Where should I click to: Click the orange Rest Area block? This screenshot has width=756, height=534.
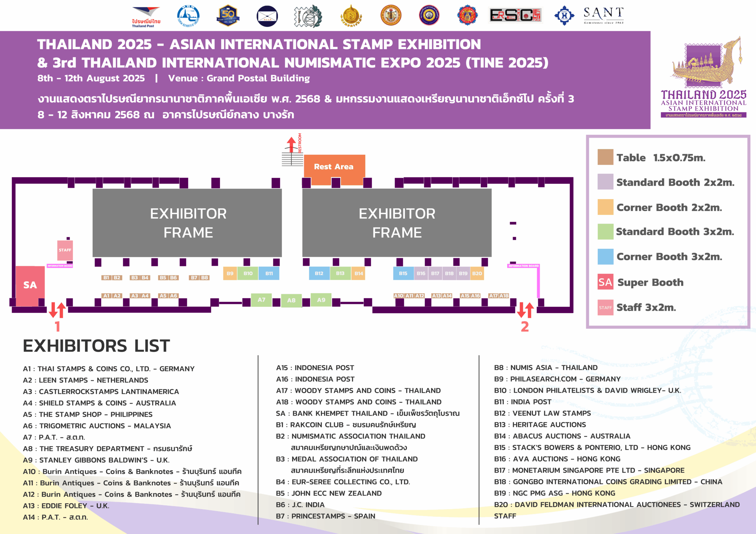333,166
